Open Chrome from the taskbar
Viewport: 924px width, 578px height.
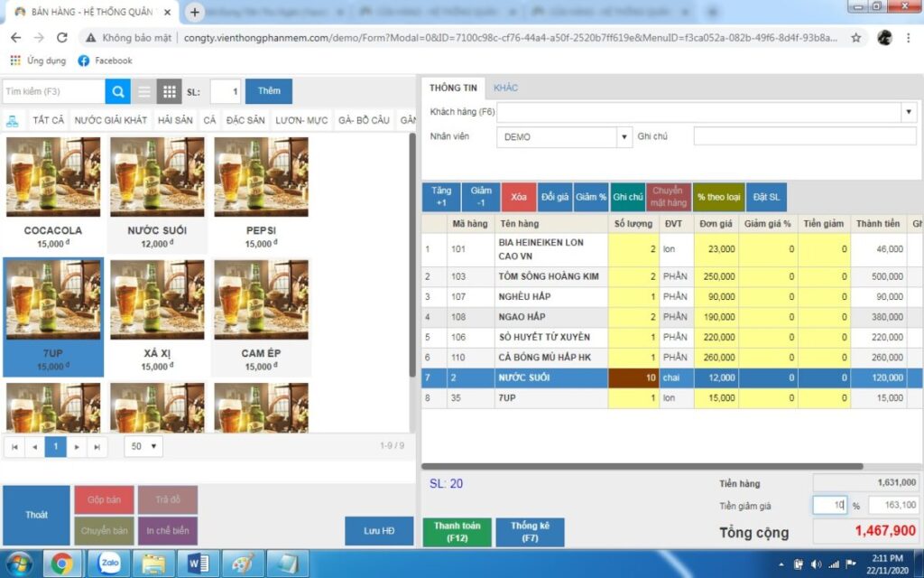61,564
